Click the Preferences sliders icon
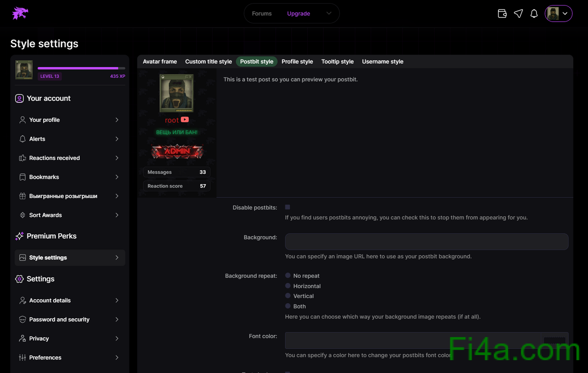The height and width of the screenshot is (373, 588). tap(22, 357)
